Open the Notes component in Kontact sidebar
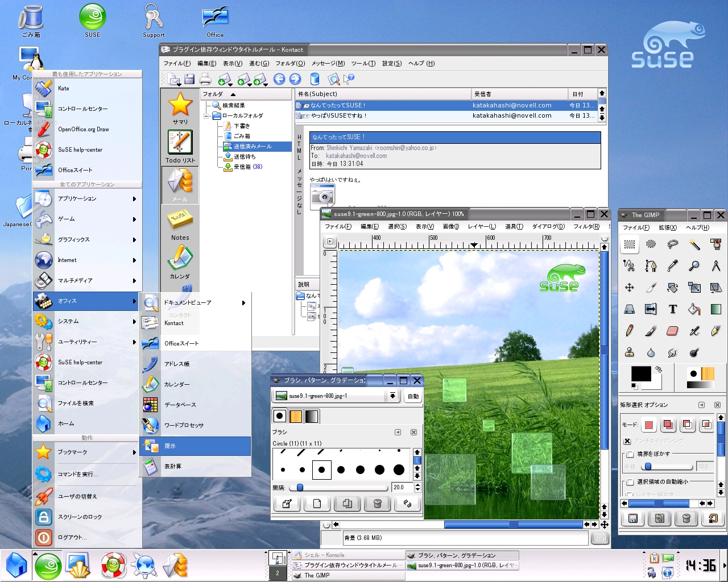This screenshot has width=728, height=582. pos(180,225)
